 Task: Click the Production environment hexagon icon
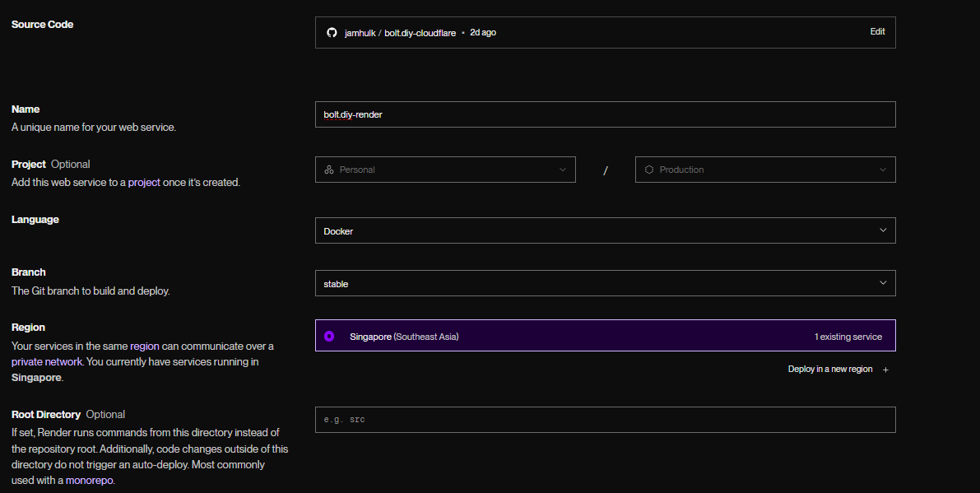tap(648, 170)
